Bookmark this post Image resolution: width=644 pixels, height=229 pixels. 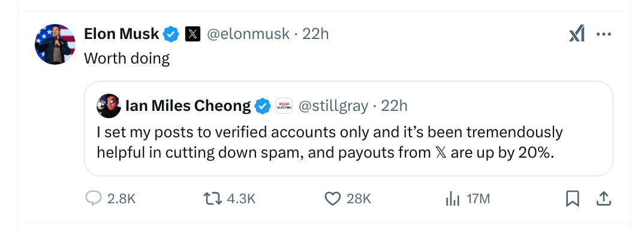[572, 199]
